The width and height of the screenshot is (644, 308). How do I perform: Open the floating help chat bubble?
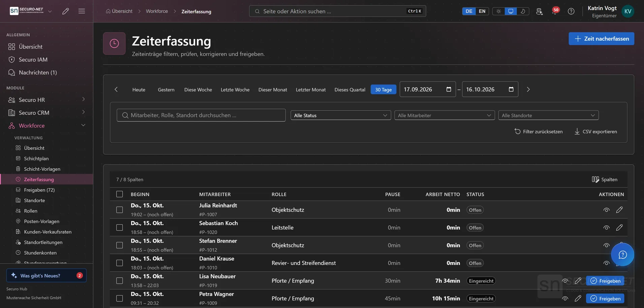[622, 254]
